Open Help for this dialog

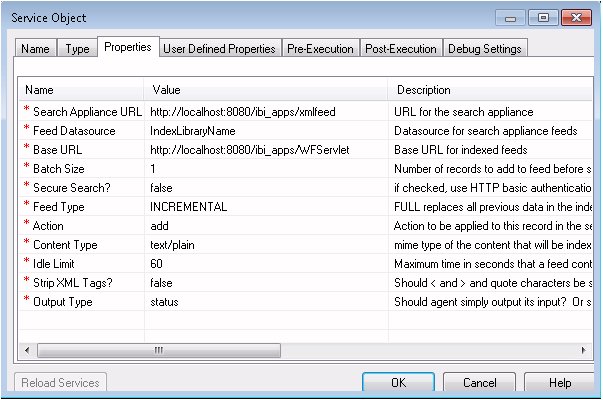560,382
